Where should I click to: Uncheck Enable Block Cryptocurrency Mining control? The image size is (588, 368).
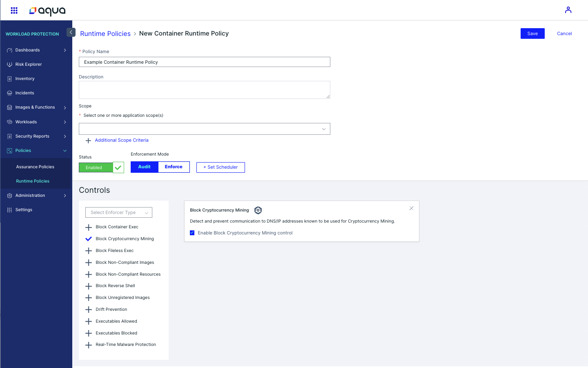pyautogui.click(x=192, y=233)
